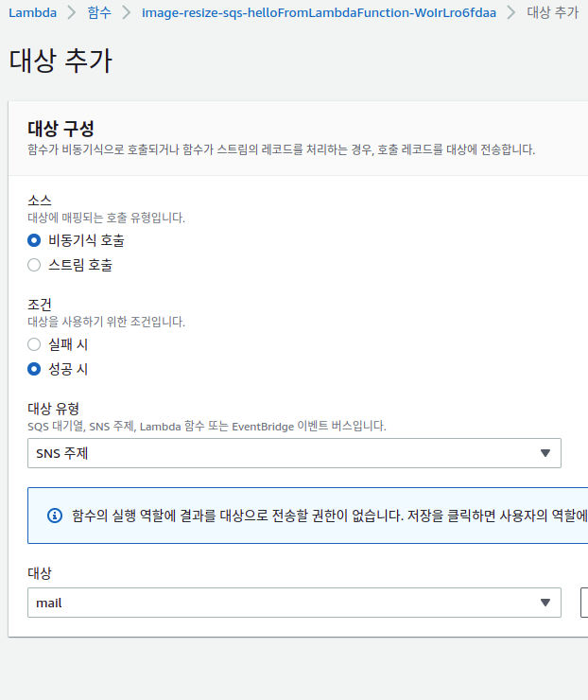Viewport: 588px width, 700px height.
Task: Click the permission notice text 함수의 실행 역할에
Action: [x=330, y=516]
